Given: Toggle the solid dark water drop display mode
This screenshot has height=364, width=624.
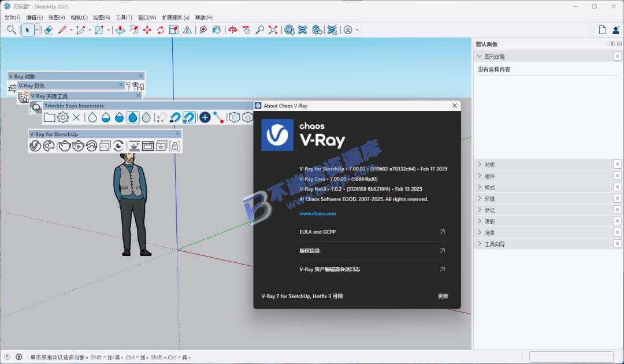Looking at the screenshot, I should click(x=133, y=117).
